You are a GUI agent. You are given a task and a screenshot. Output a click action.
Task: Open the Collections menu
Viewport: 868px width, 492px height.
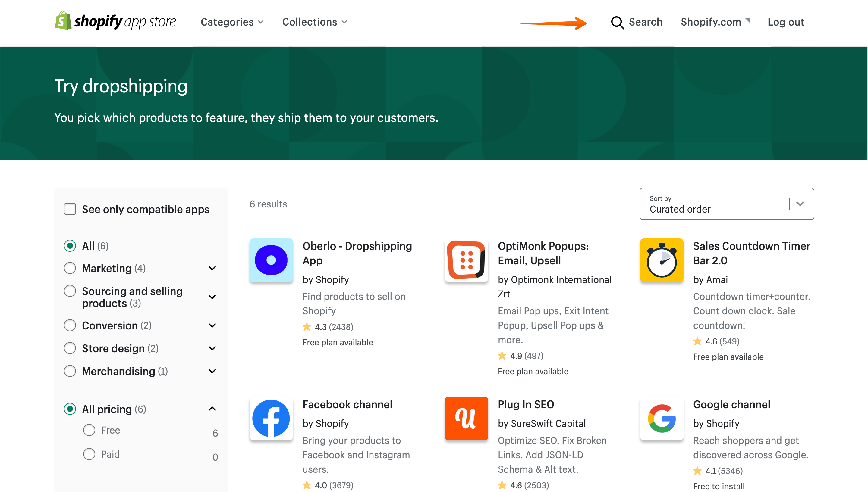pos(314,22)
